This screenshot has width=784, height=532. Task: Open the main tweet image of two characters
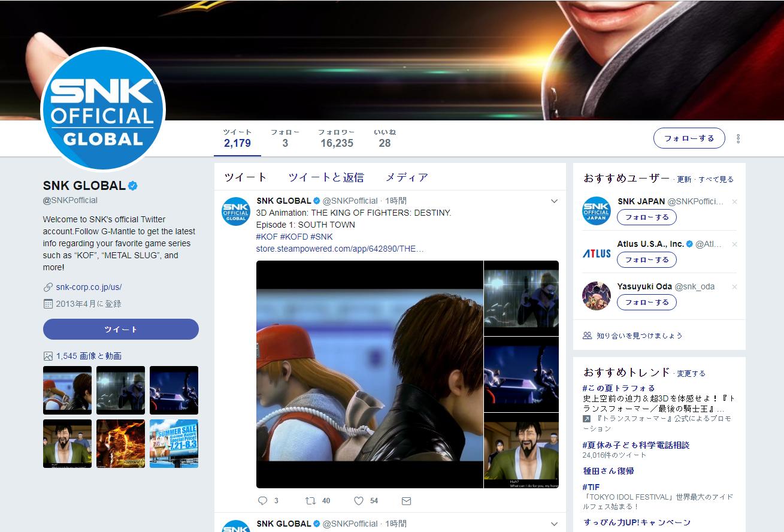pyautogui.click(x=370, y=374)
